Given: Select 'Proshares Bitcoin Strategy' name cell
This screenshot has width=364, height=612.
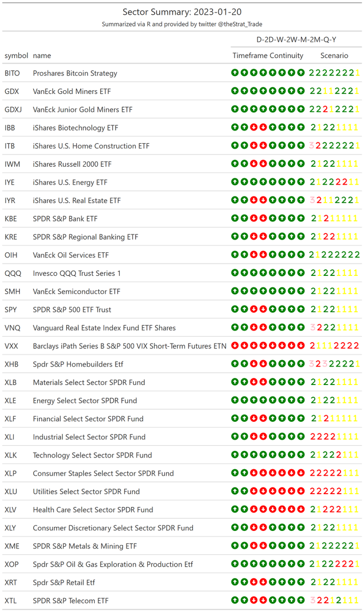Looking at the screenshot, I should click(x=75, y=73).
